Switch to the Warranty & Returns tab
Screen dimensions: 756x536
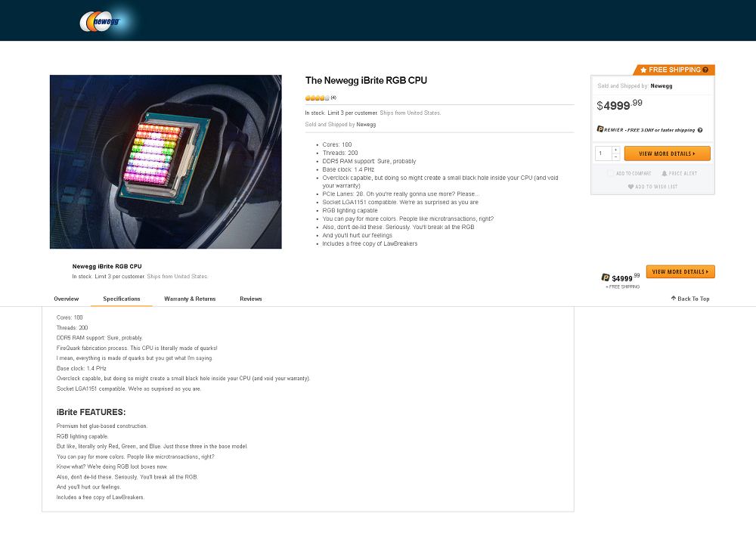(190, 299)
